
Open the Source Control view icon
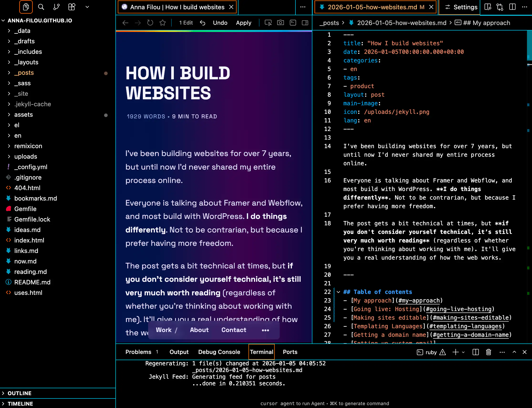click(57, 7)
